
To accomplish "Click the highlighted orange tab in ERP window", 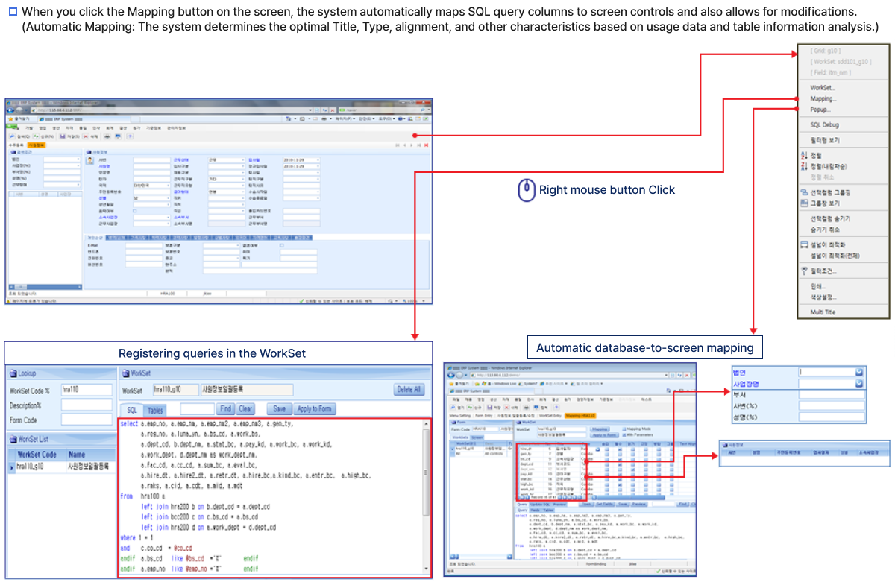I will [x=37, y=145].
